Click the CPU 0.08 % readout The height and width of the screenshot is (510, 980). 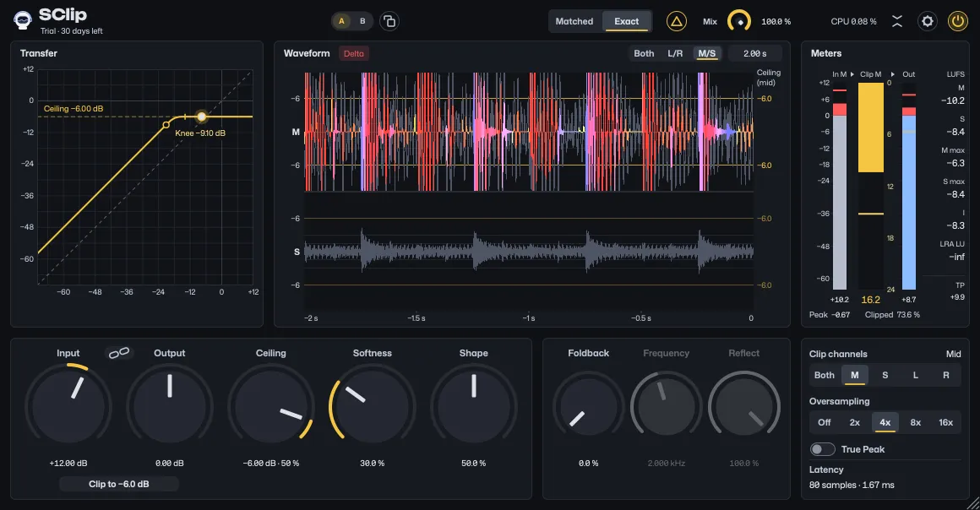[854, 21]
